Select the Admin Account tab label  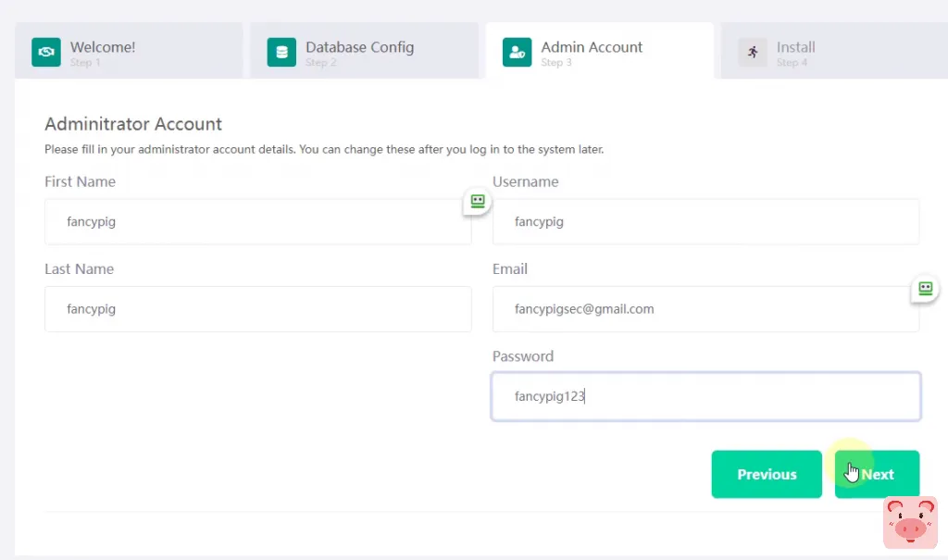pos(592,47)
